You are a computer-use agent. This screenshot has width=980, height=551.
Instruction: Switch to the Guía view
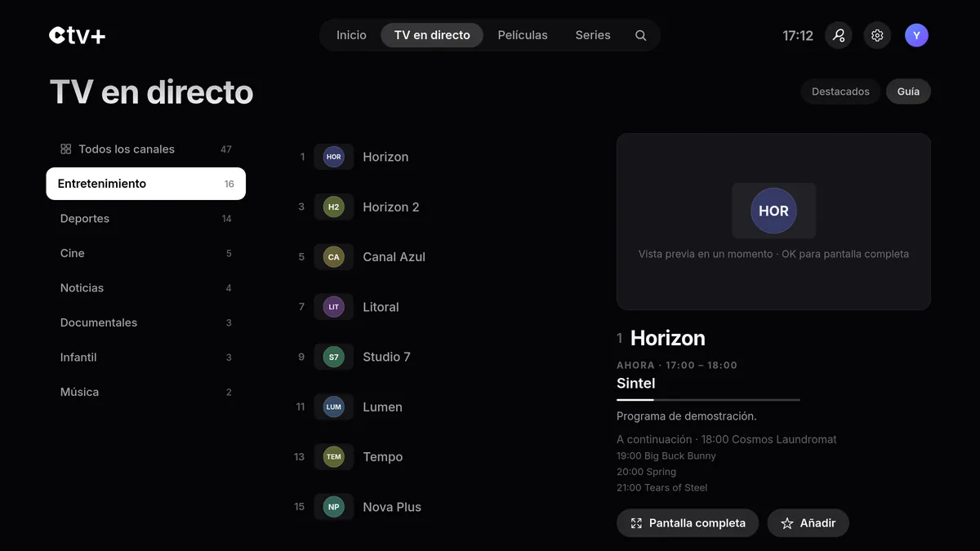click(x=908, y=91)
